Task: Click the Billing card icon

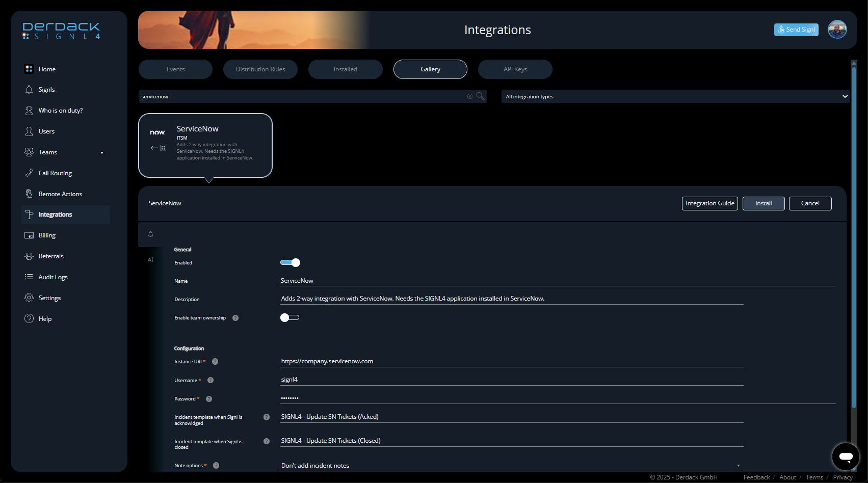Action: [29, 235]
